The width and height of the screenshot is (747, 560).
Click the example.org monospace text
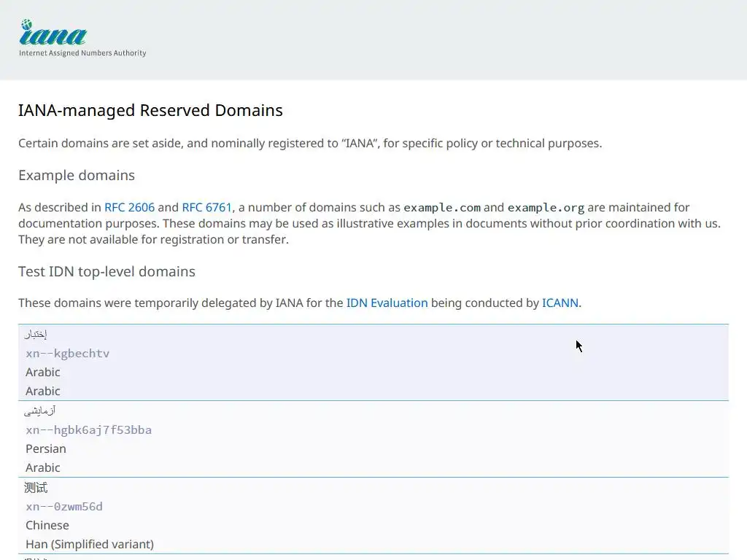tap(546, 208)
